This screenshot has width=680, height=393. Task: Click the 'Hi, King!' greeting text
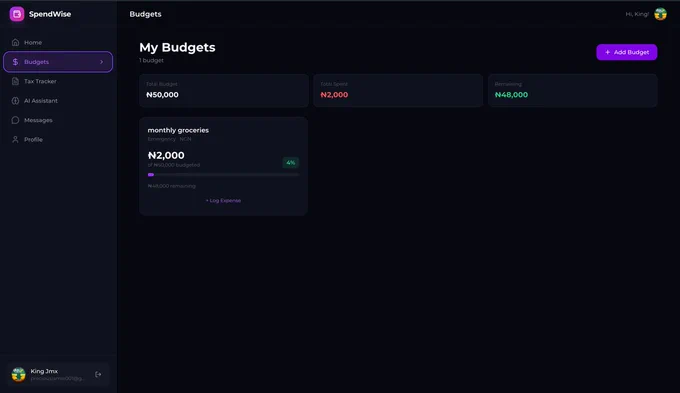[x=637, y=14]
